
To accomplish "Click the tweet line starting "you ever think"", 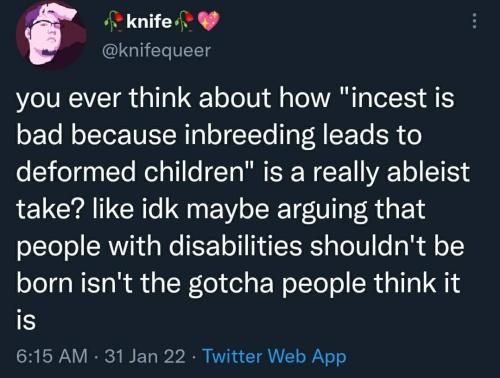I will [235, 99].
